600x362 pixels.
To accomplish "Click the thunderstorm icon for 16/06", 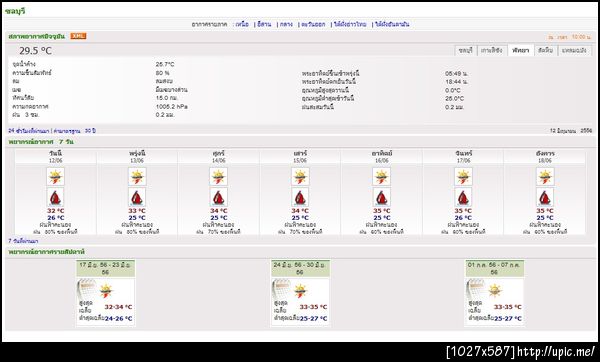I will (x=382, y=176).
